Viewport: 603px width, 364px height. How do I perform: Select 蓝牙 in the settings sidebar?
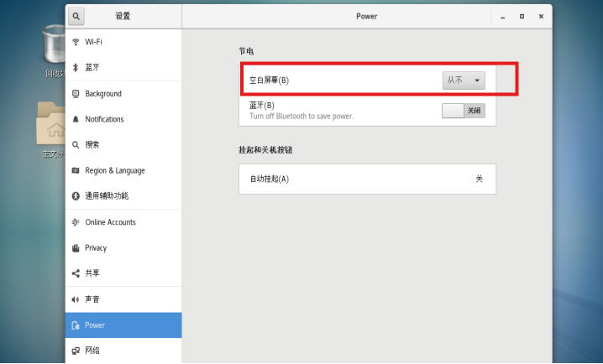point(123,68)
